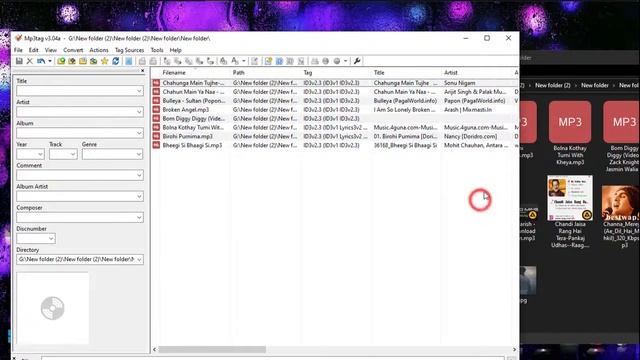Remove tag using the X toolbar icon

[x=29, y=61]
